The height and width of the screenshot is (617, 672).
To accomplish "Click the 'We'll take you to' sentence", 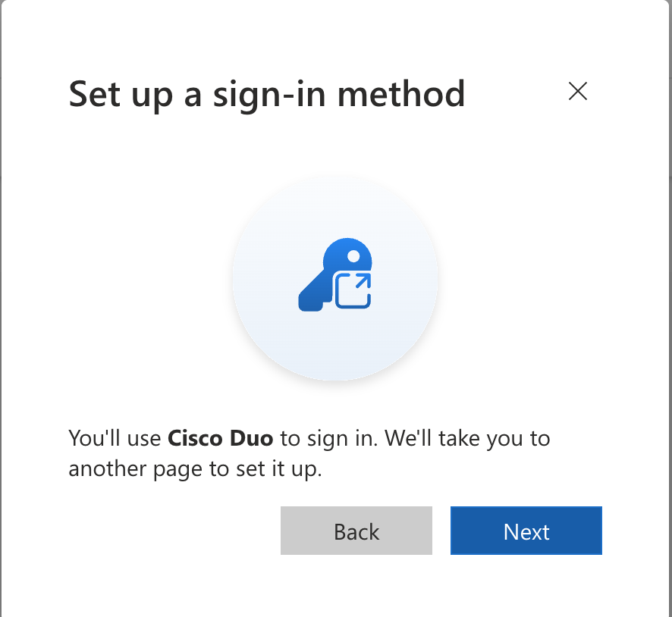I will tap(467, 438).
